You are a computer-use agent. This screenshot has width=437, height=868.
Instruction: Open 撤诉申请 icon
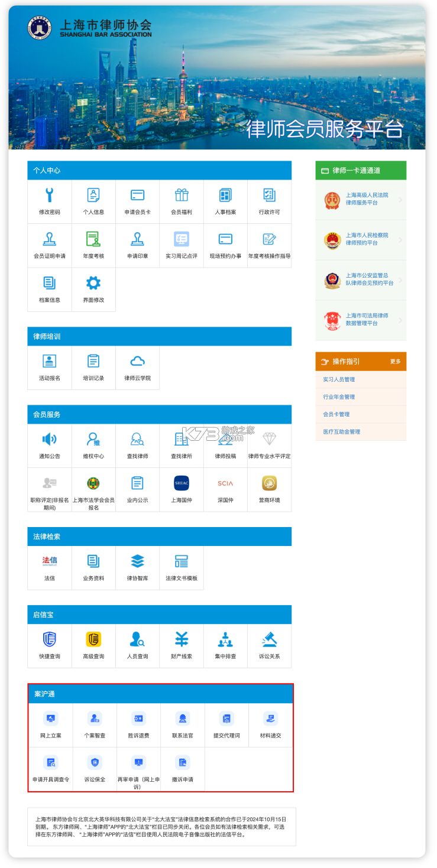click(x=183, y=762)
